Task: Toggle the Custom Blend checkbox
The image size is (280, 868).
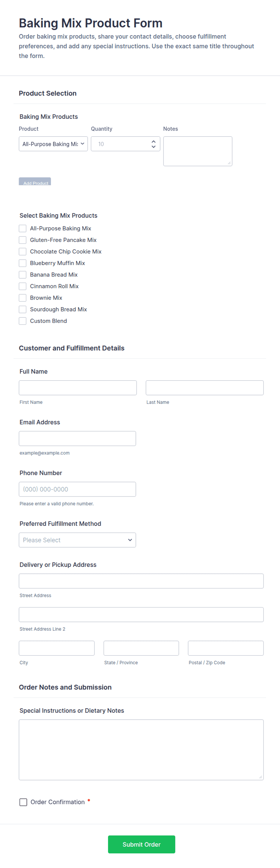Action: pos(23,321)
